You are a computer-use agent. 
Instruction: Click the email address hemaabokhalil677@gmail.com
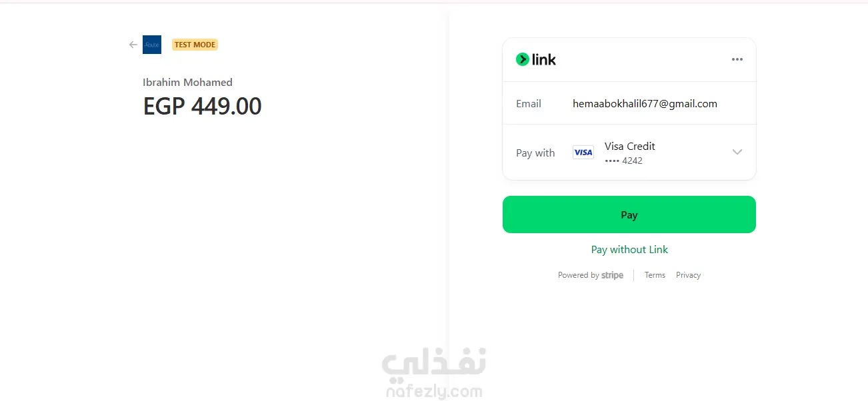(x=645, y=104)
